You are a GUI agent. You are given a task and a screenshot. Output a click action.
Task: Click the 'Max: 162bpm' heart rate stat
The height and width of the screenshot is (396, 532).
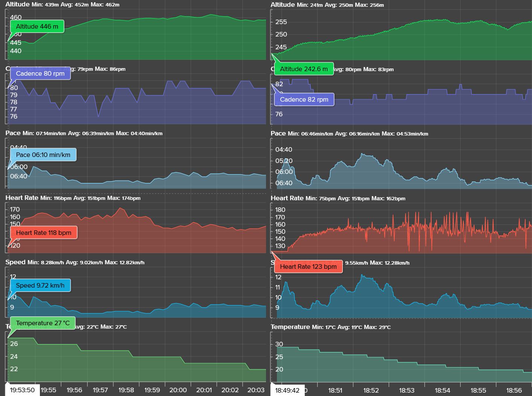coord(389,198)
